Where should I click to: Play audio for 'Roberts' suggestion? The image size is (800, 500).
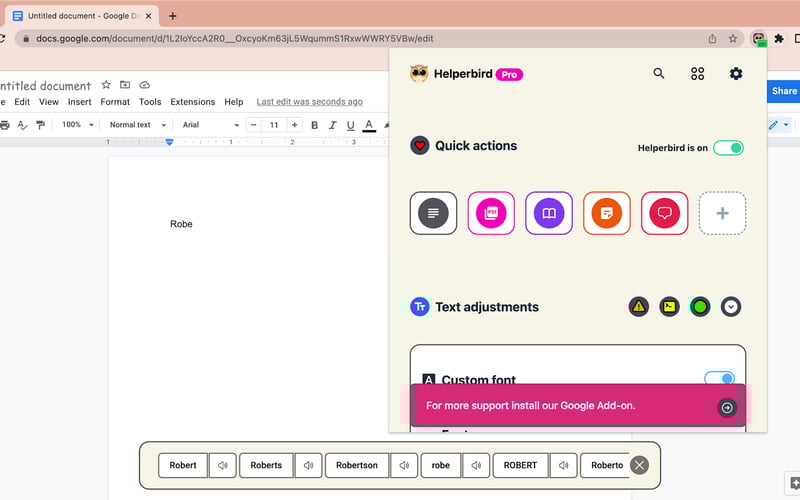(x=308, y=465)
